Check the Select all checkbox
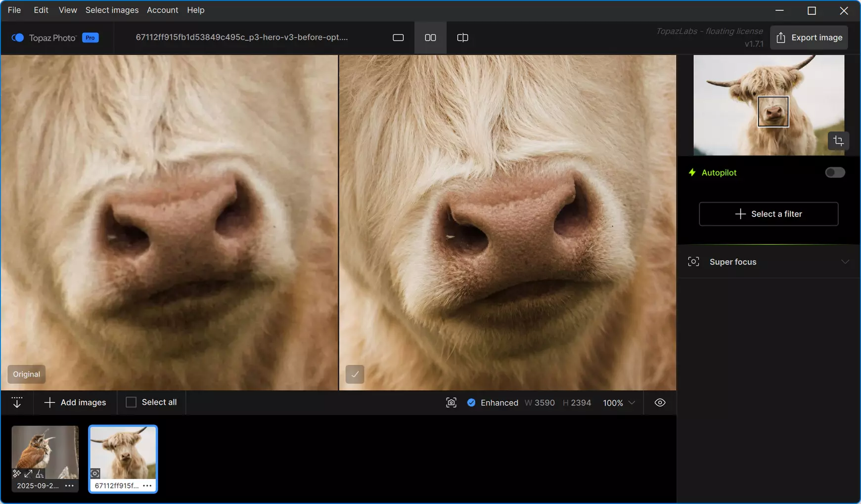861x504 pixels. (131, 402)
